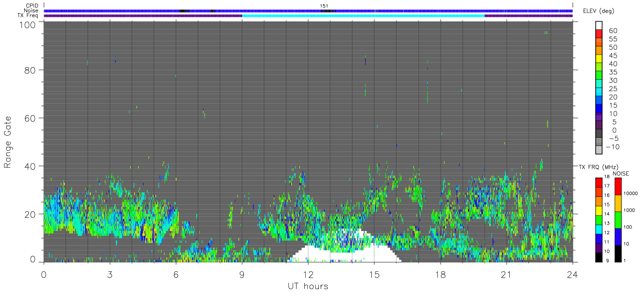
Task: Click the 'TX Freq' label at top left
Action: [x=28, y=16]
